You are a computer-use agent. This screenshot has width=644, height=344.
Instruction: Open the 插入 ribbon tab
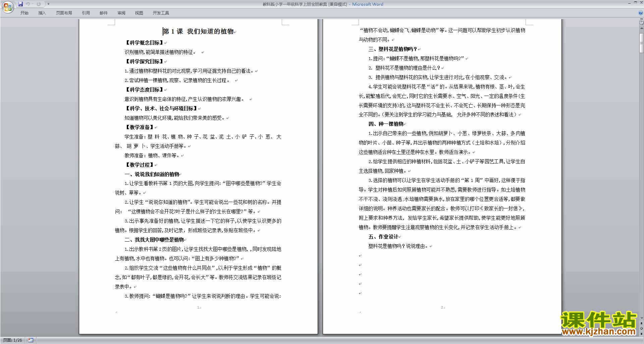[x=42, y=13]
